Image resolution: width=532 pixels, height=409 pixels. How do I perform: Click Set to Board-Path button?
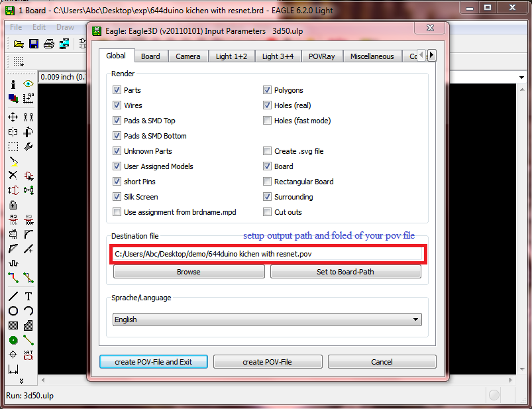345,272
